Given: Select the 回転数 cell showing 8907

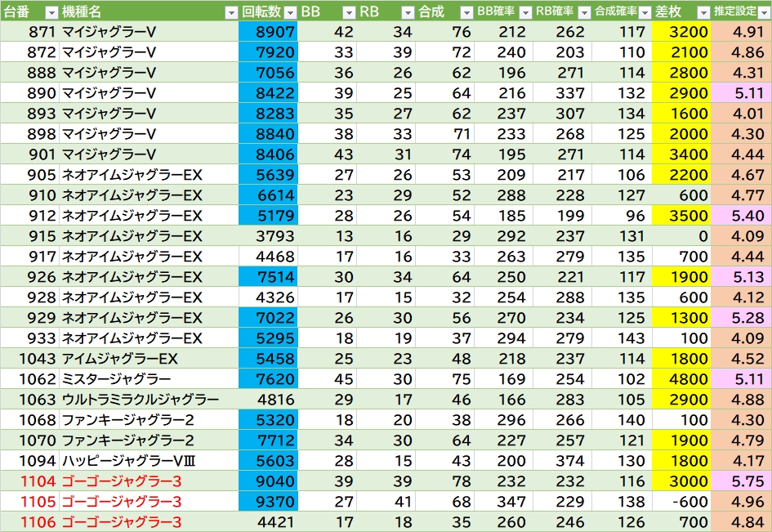Looking at the screenshot, I should coord(268,32).
